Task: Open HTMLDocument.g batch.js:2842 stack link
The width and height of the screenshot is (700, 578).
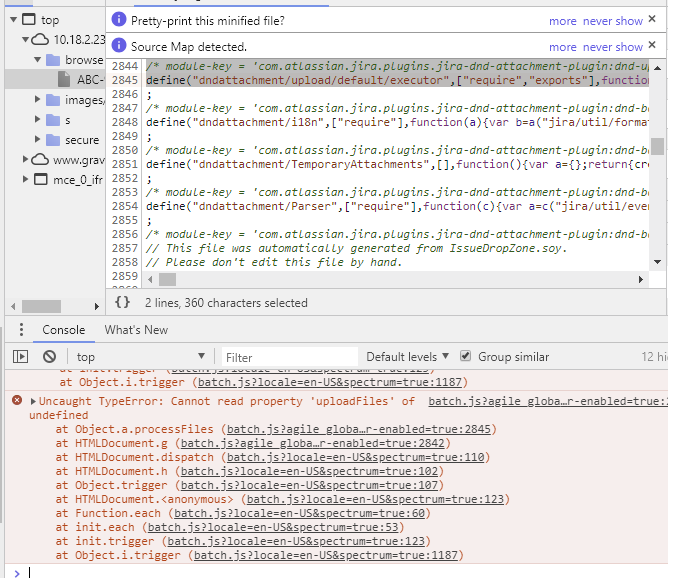Action: (x=312, y=443)
